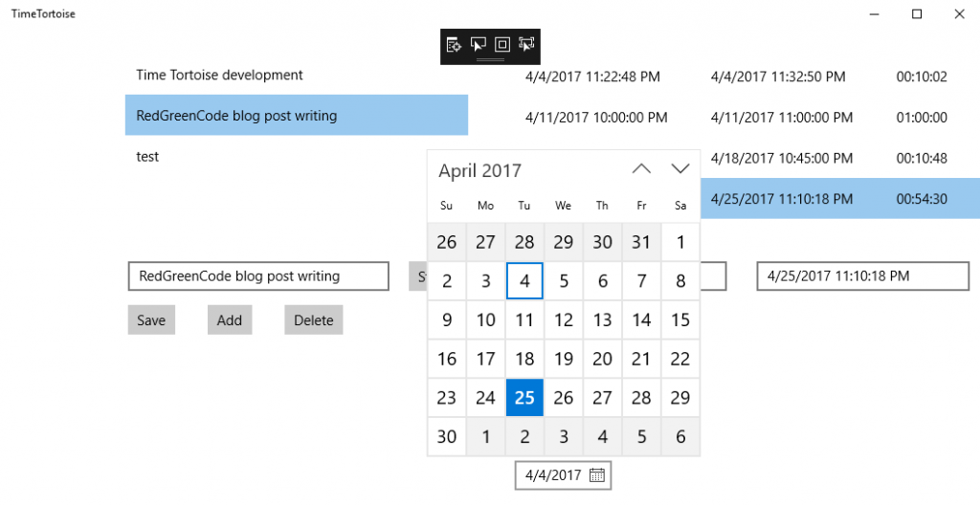Screen dimensions: 980x506
Task: Click the activity name text field
Action: (x=258, y=276)
